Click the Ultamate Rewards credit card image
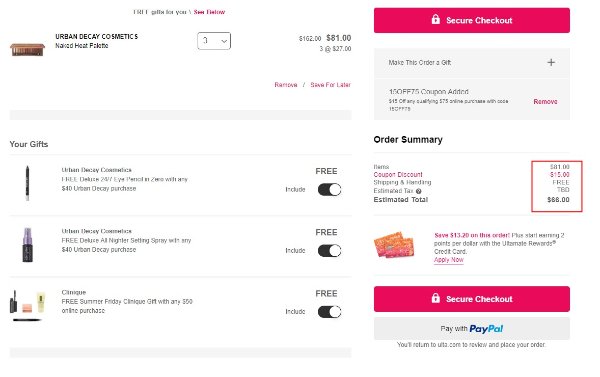The image size is (600, 377). [394, 245]
